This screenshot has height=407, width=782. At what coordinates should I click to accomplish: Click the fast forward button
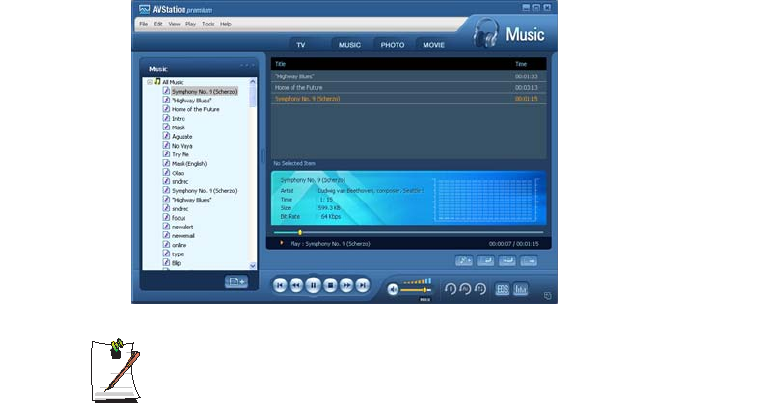(346, 285)
